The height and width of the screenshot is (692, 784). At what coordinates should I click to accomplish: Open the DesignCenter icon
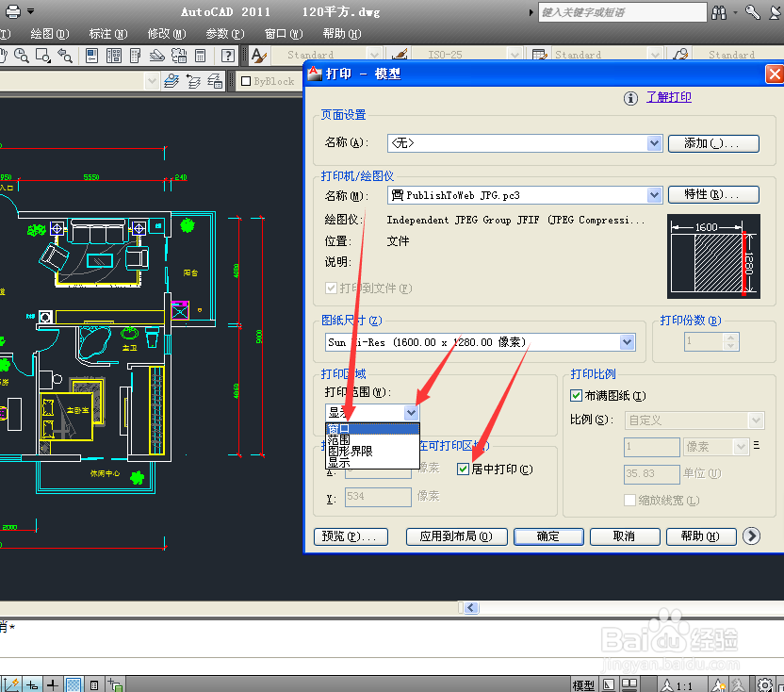(x=114, y=55)
